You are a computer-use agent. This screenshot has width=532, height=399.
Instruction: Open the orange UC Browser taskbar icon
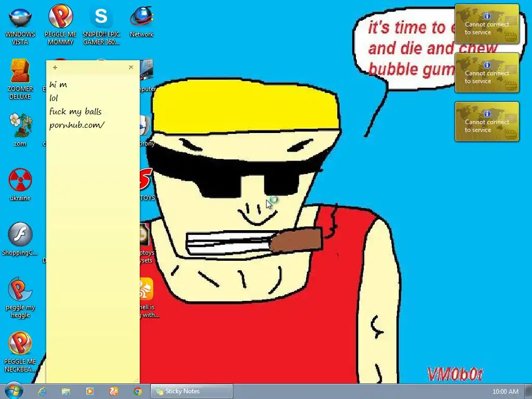114,391
